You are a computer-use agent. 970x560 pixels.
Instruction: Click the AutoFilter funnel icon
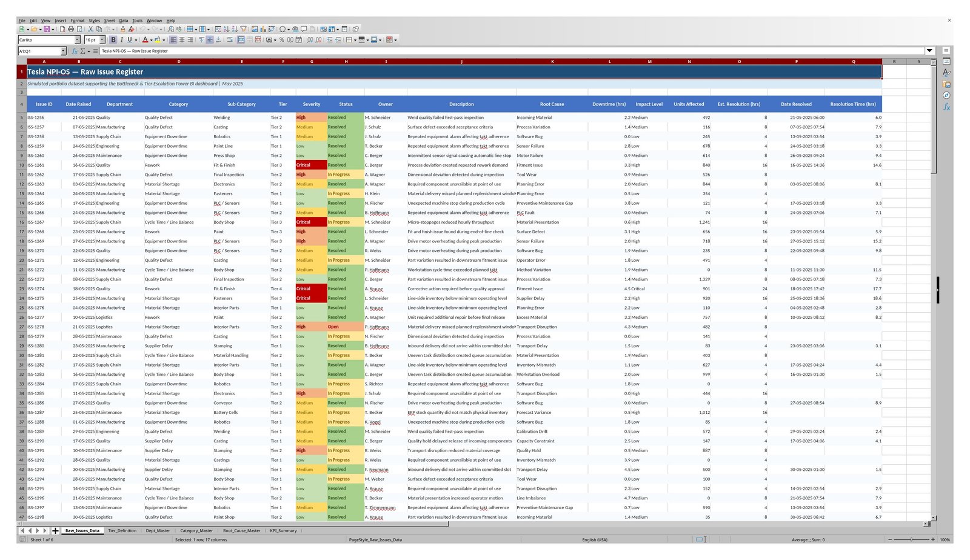[x=243, y=29]
